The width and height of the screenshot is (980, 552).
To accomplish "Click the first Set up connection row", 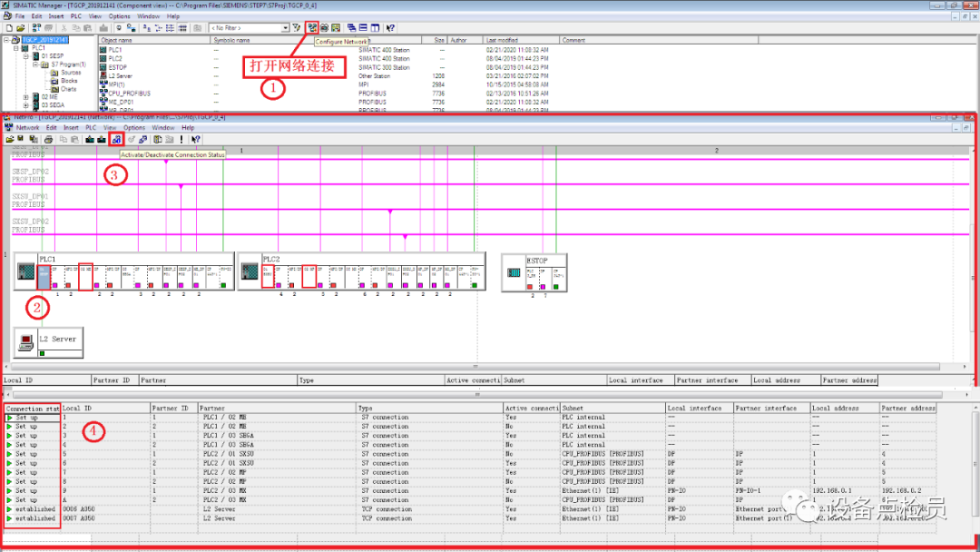I will point(469,417).
